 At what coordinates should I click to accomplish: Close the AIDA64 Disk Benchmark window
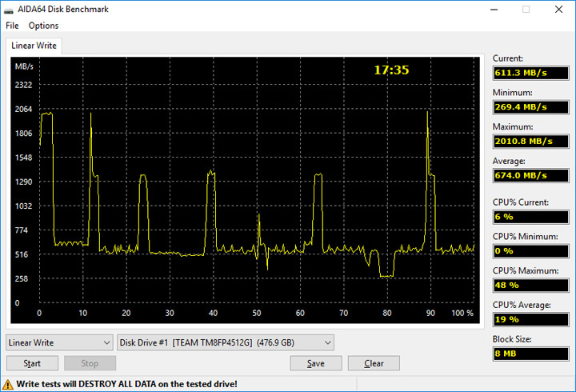click(x=558, y=10)
